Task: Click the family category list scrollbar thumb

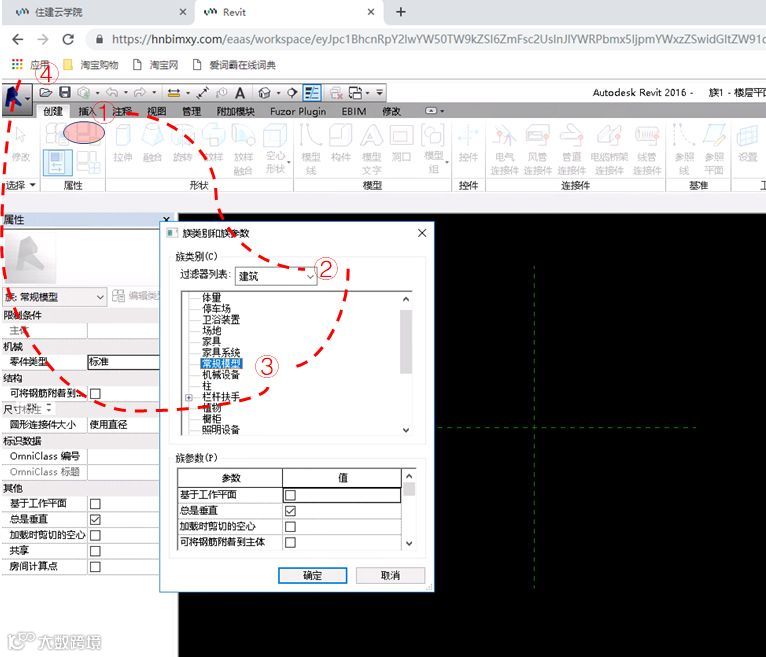Action: click(x=405, y=341)
